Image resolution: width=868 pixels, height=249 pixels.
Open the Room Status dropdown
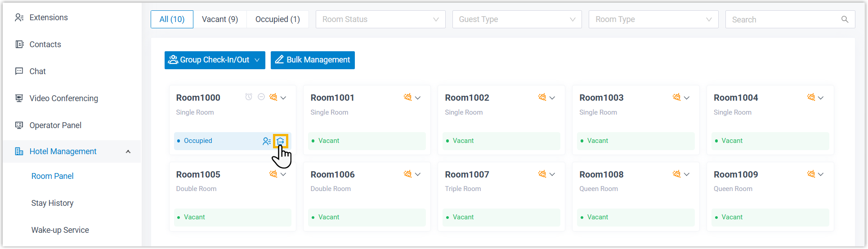[380, 19]
